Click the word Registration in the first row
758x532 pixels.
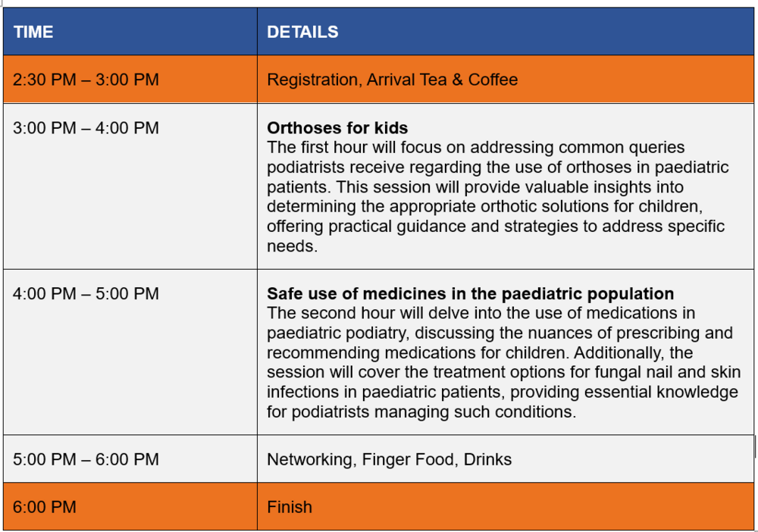[312, 80]
